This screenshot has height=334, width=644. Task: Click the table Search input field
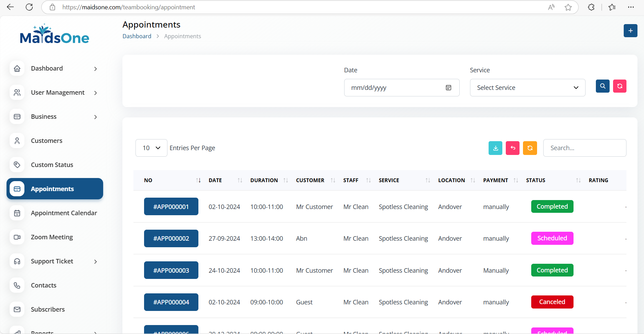coord(585,148)
